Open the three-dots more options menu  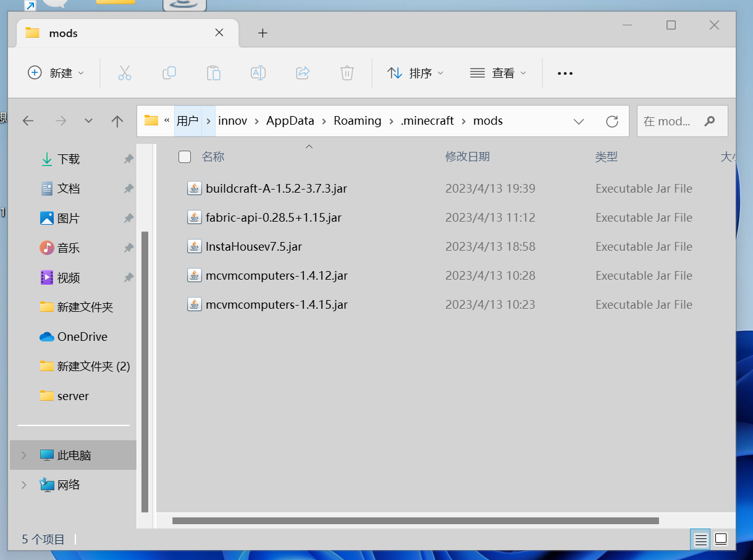point(565,73)
